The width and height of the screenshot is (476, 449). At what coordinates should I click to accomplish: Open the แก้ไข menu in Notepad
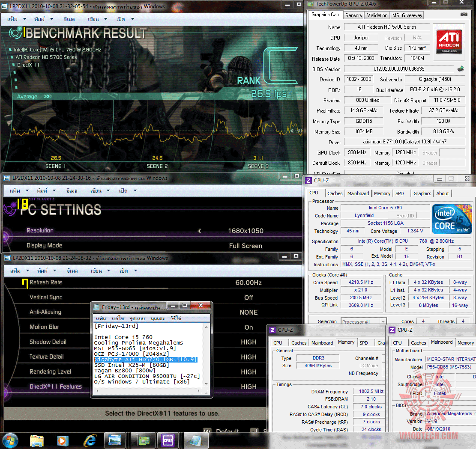point(117,318)
